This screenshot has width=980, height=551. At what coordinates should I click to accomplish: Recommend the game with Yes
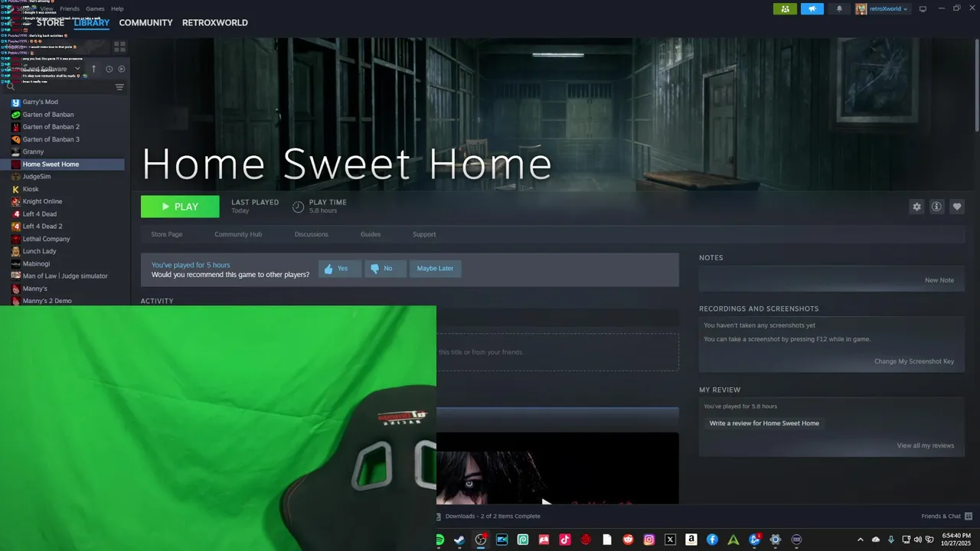(x=339, y=269)
